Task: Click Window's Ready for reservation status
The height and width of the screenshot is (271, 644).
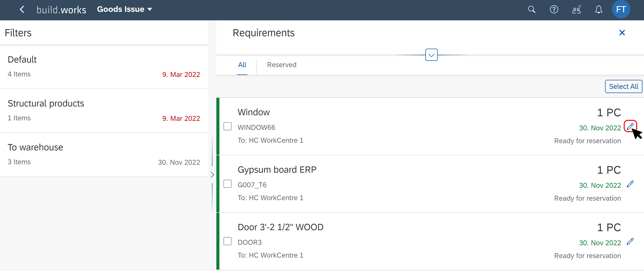Action: coord(587,141)
